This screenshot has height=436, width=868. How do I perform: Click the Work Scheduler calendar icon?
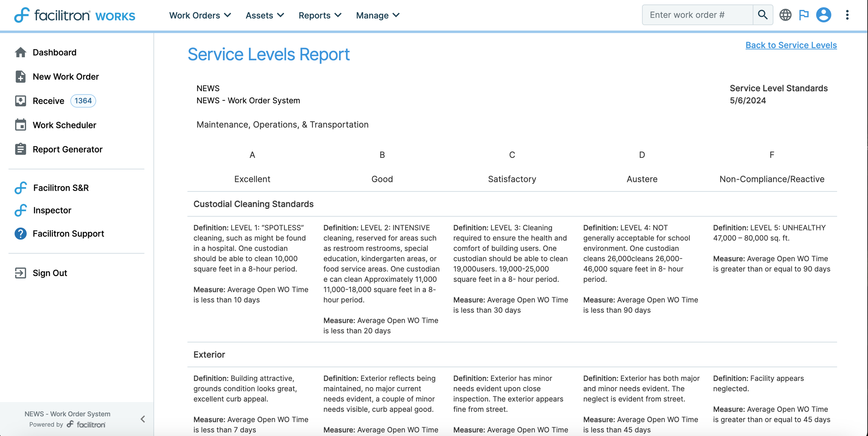coord(20,125)
